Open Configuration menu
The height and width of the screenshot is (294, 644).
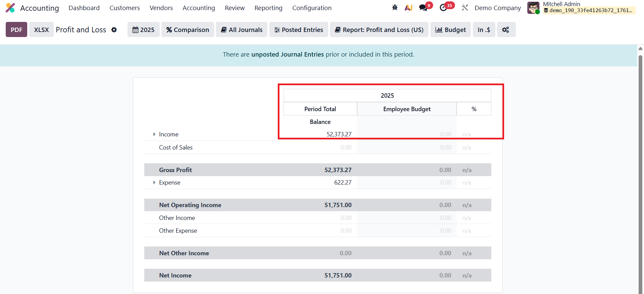[x=312, y=8]
